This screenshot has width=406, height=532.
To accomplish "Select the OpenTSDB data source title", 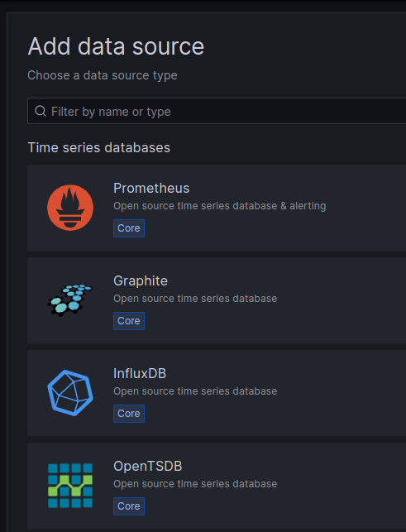I will 147,466.
